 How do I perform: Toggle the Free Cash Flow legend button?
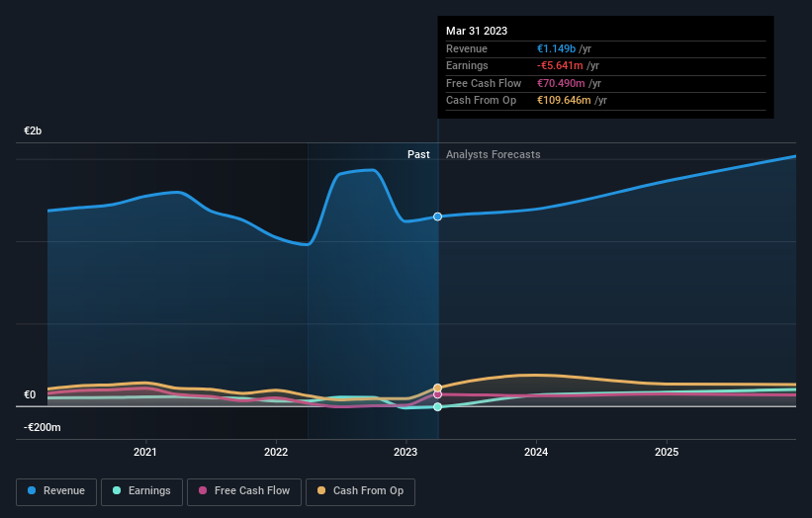[x=244, y=491]
